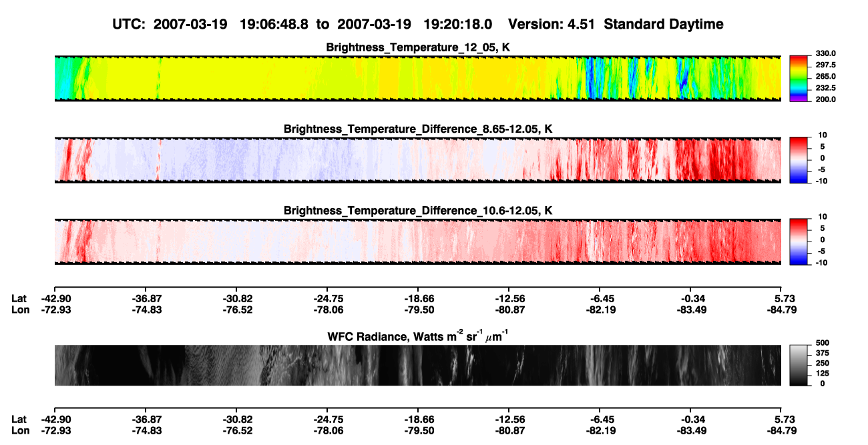Click the 500 label on WFC colorbar
Screen dimensions: 868x445
pos(824,343)
